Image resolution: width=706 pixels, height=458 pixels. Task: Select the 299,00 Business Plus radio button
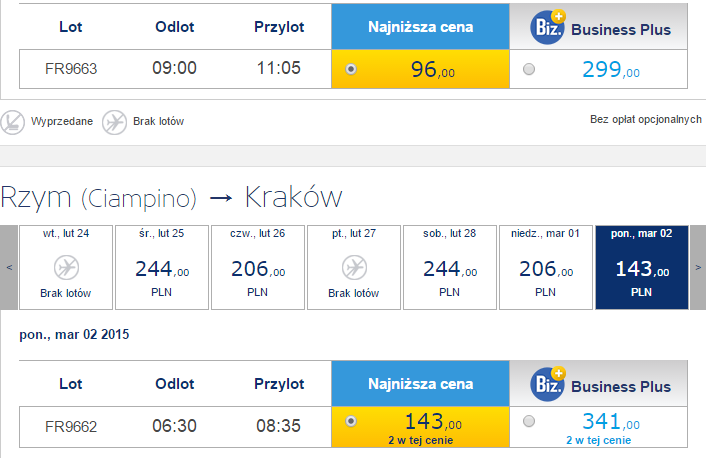pyautogui.click(x=528, y=70)
